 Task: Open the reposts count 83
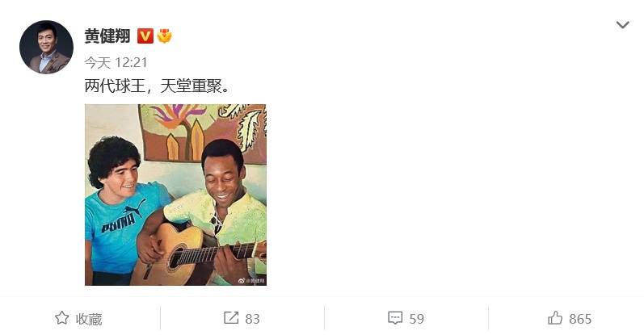252,319
